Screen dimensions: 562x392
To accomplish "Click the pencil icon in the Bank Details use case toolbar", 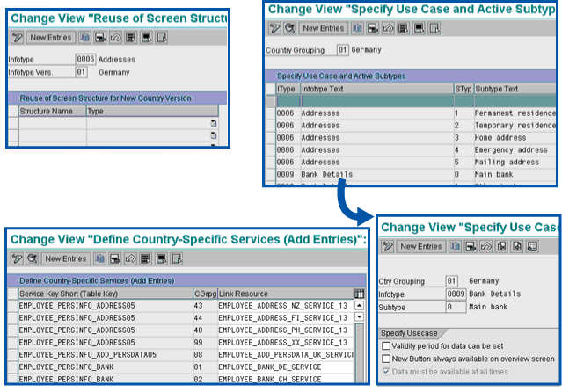I will 386,247.
